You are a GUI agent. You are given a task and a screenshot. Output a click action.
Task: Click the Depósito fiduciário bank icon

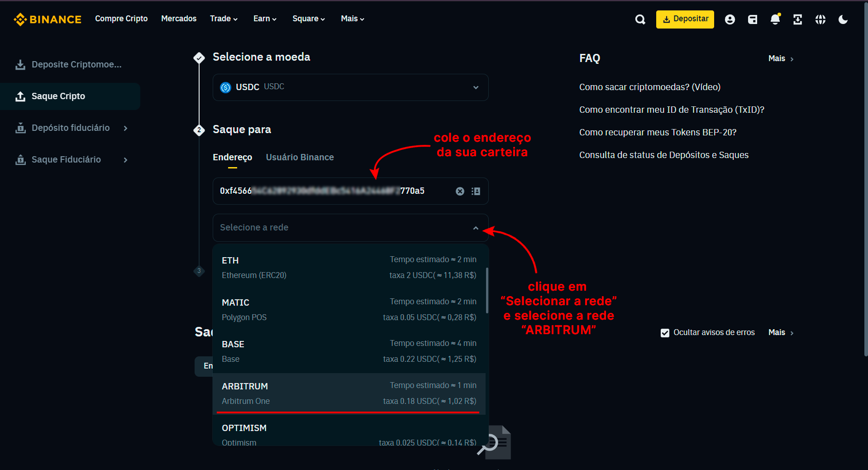(x=20, y=128)
